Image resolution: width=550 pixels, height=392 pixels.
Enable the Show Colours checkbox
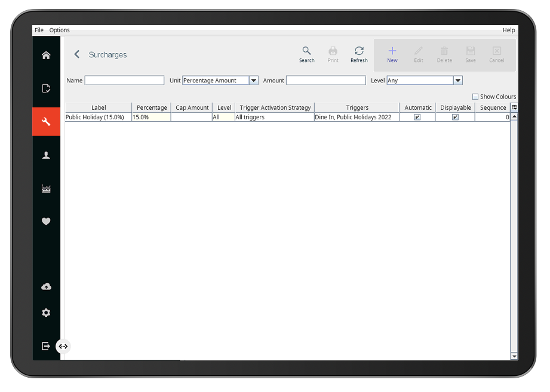475,97
